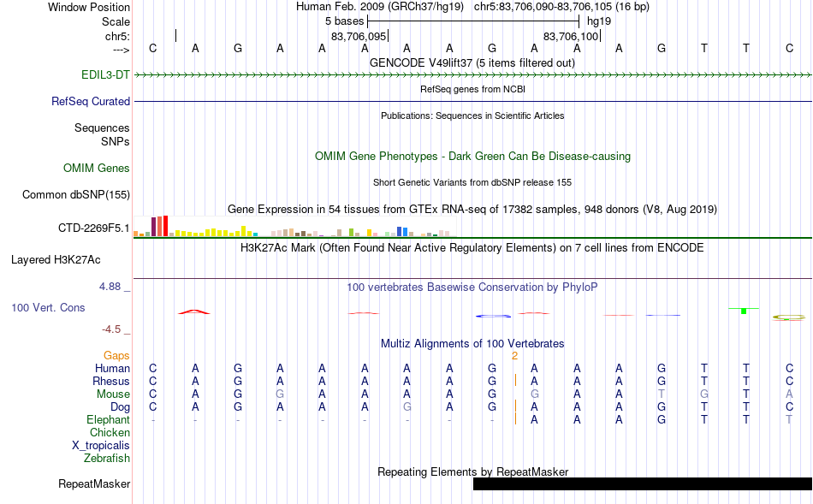Click the chr5:83,706,090-83,706,105 position text
813x504 pixels.
pos(561,7)
